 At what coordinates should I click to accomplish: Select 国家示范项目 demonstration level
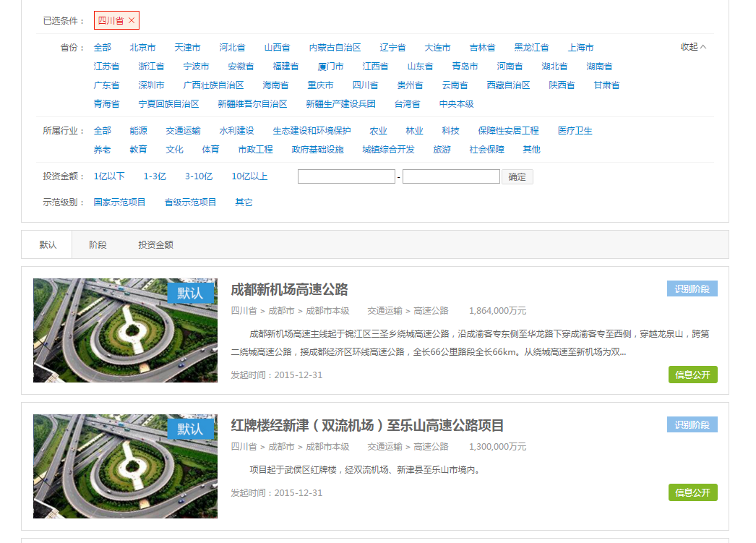[119, 202]
